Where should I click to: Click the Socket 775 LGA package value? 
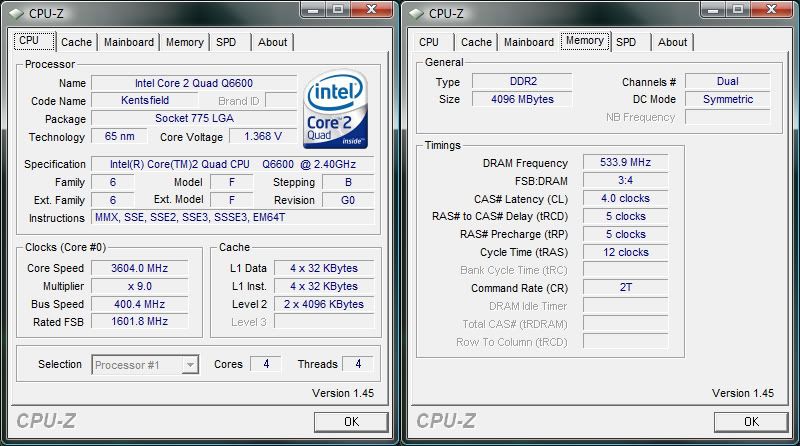coord(194,118)
